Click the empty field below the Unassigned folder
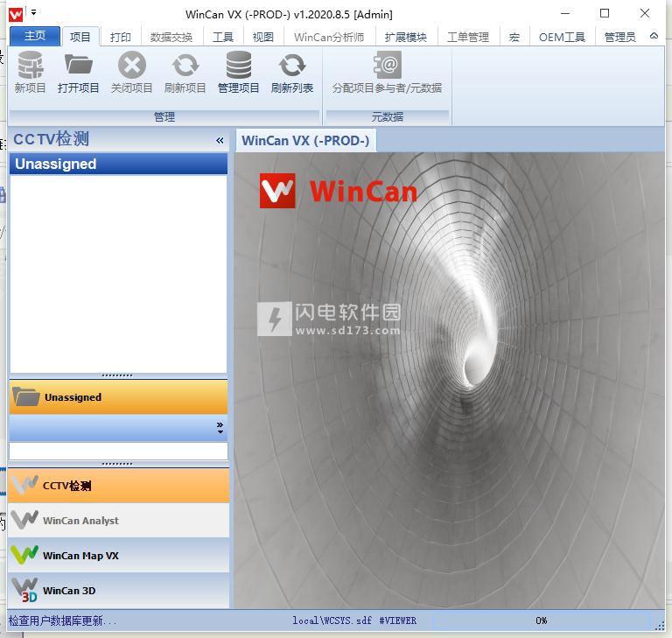Screen dimensions: 672x638 (x=119, y=451)
